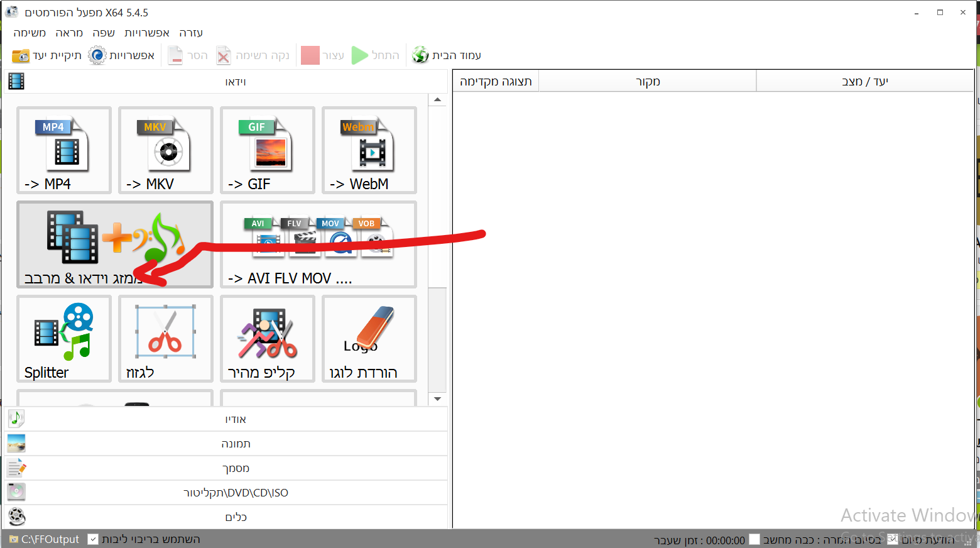
Task: Launch the Splitter tool tile
Action: 64,339
